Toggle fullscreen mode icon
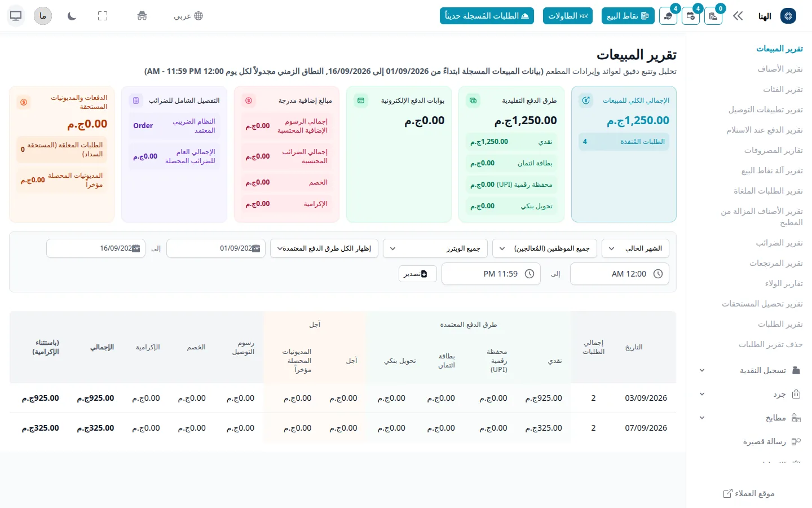The image size is (812, 508). pyautogui.click(x=103, y=16)
